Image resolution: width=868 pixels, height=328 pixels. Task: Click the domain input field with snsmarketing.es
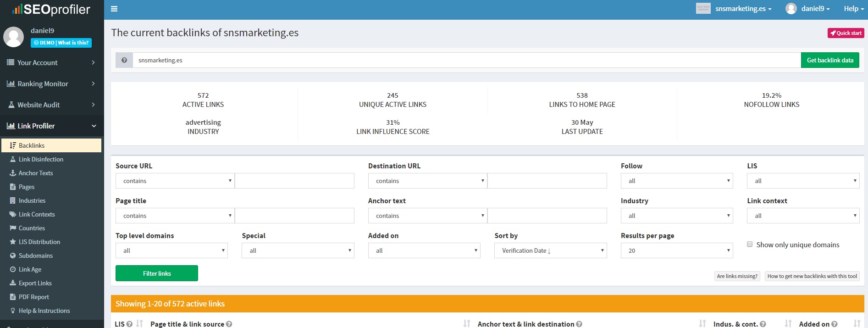467,60
